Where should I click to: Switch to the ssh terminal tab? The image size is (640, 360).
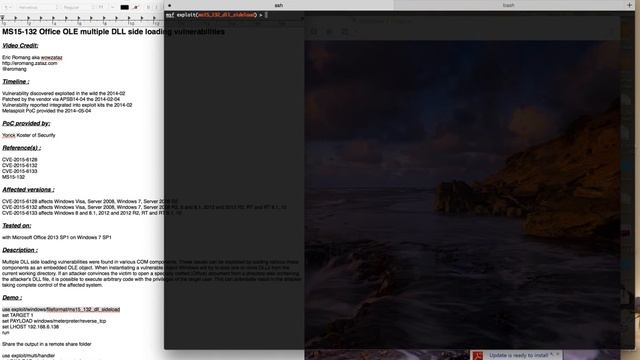(278, 5)
